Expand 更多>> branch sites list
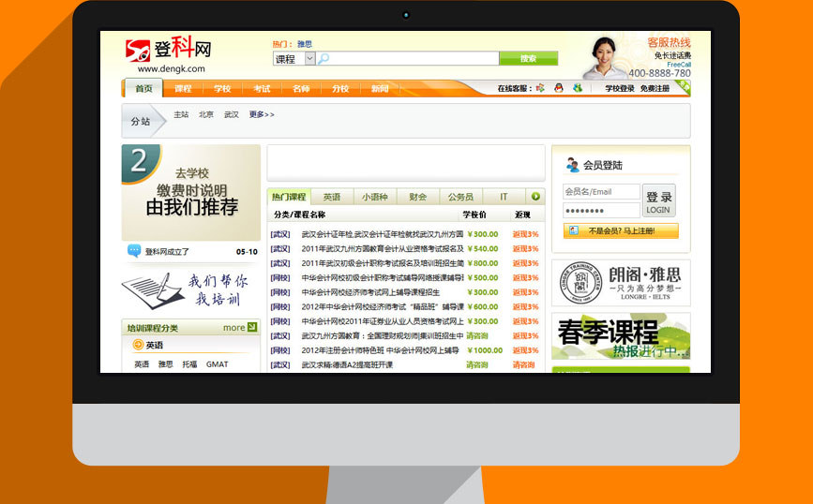Image resolution: width=813 pixels, height=504 pixels. pyautogui.click(x=262, y=115)
